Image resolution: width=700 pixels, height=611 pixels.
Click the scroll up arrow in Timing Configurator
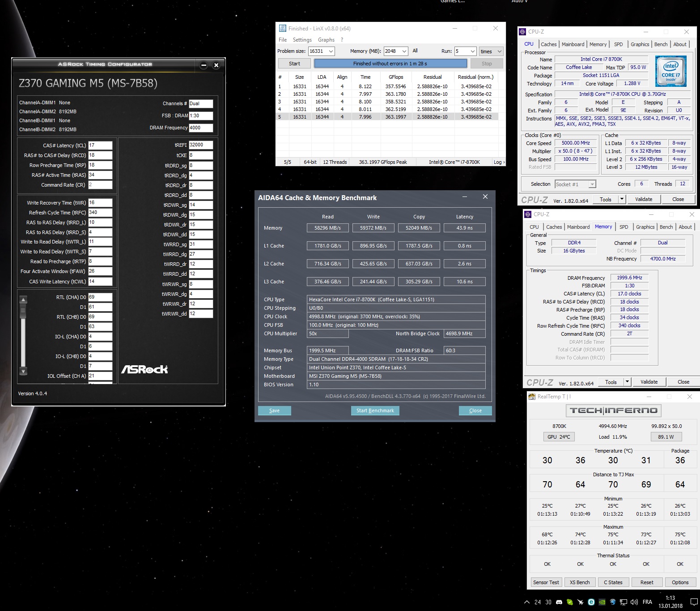24,299
